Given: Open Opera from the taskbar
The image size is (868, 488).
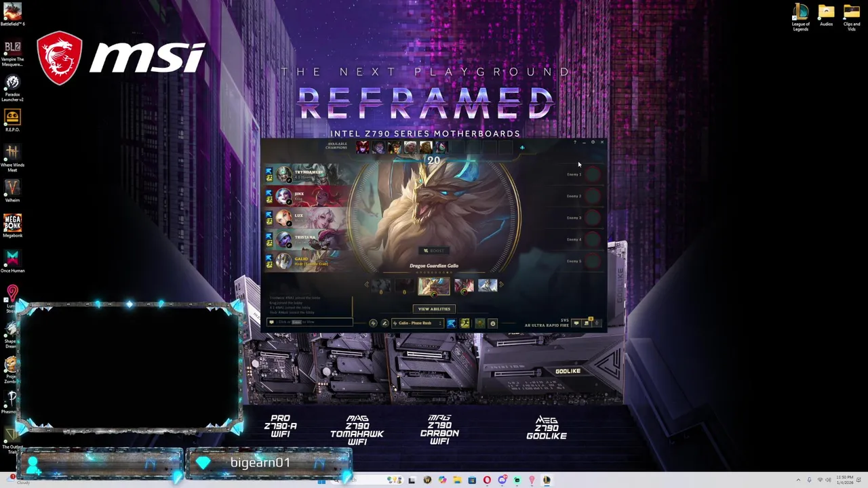Looking at the screenshot, I should [487, 480].
